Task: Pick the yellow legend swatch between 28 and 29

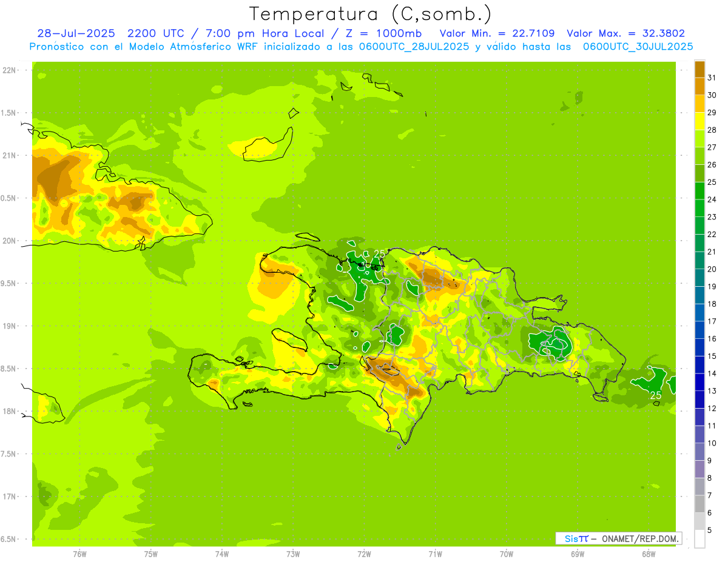Action: point(699,121)
